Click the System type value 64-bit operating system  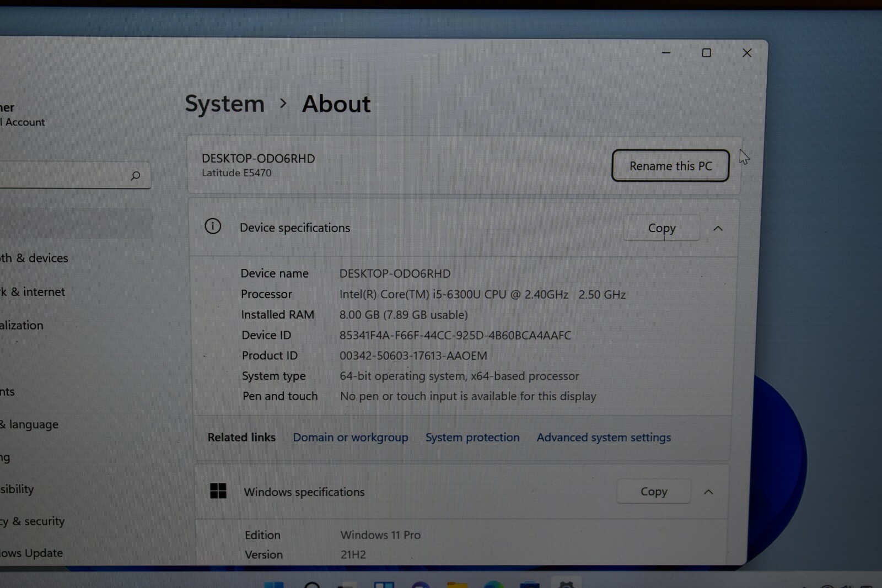pos(459,376)
